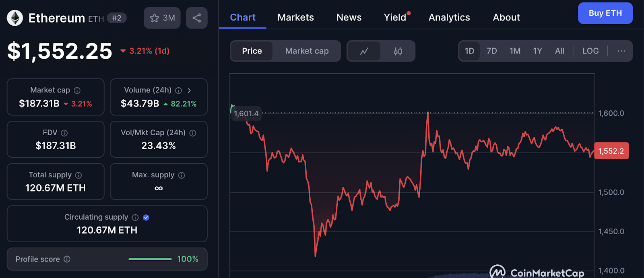Click the Profile score progress bar
Screen dimensions: 644x278
(x=150, y=259)
